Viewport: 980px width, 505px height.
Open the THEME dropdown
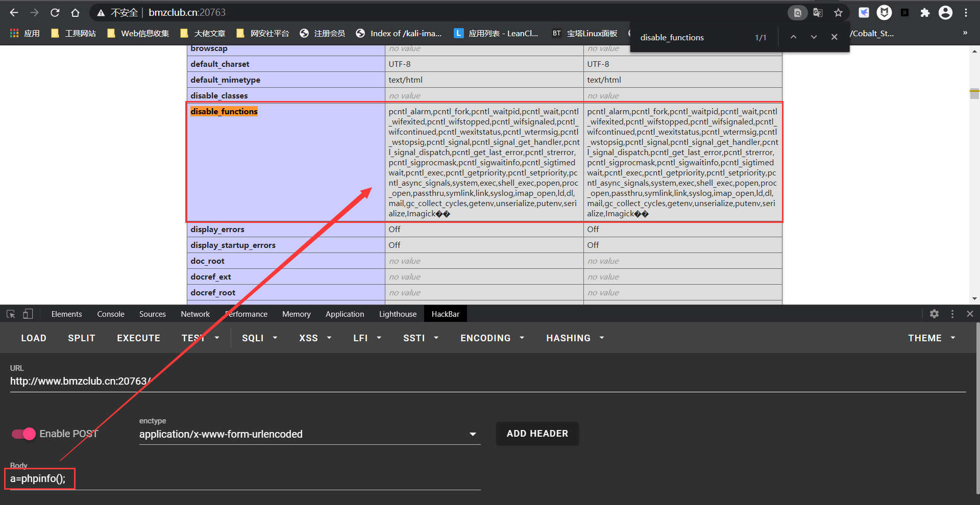click(x=932, y=338)
